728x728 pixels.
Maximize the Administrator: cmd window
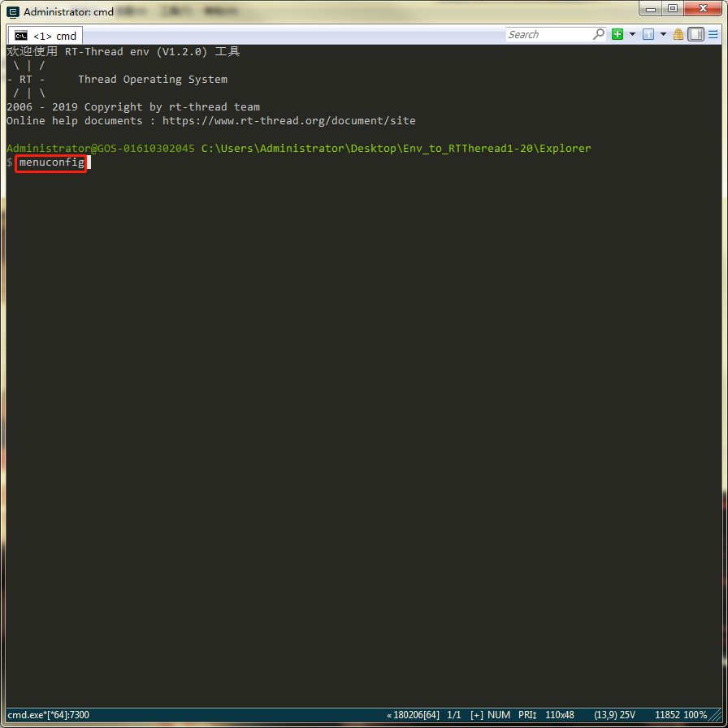[672, 9]
